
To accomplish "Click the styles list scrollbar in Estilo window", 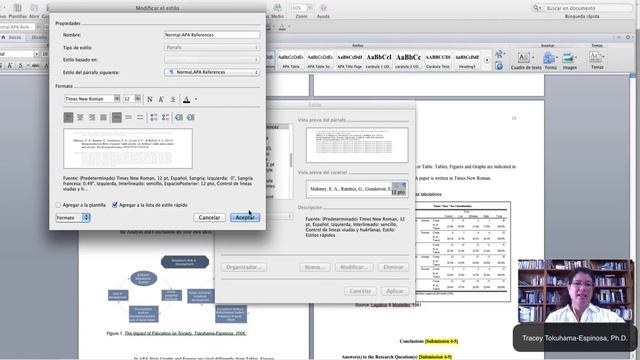I will (x=291, y=161).
